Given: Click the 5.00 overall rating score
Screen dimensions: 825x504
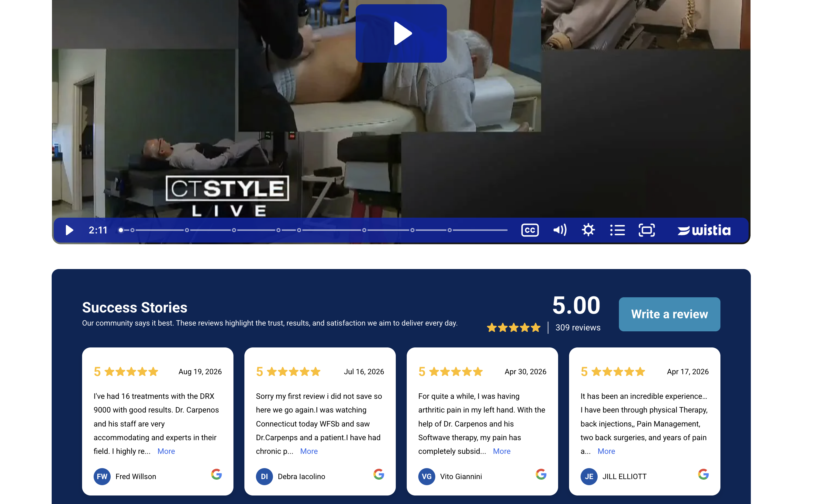Looking at the screenshot, I should tap(576, 305).
